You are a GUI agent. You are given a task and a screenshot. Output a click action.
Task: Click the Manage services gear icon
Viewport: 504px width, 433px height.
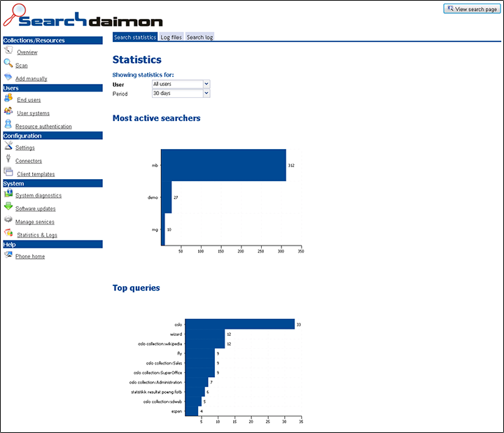(x=8, y=220)
